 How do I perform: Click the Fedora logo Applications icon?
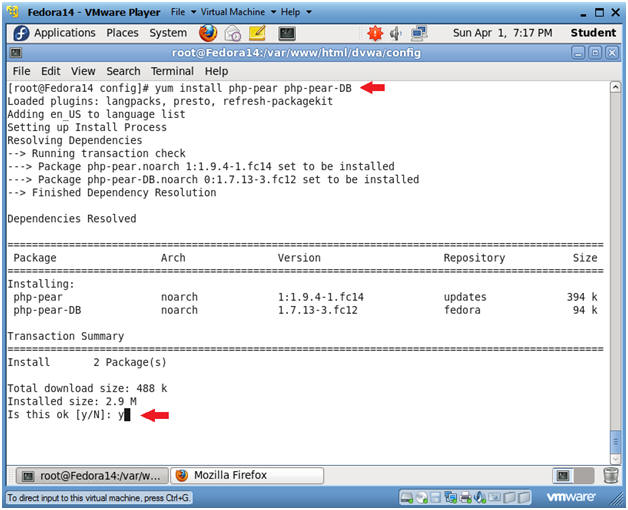pyautogui.click(x=21, y=33)
